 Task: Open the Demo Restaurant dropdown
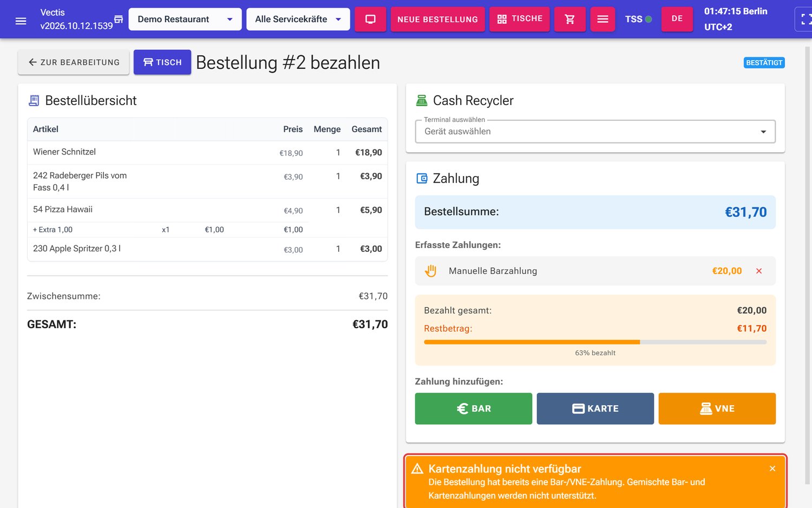click(x=185, y=19)
